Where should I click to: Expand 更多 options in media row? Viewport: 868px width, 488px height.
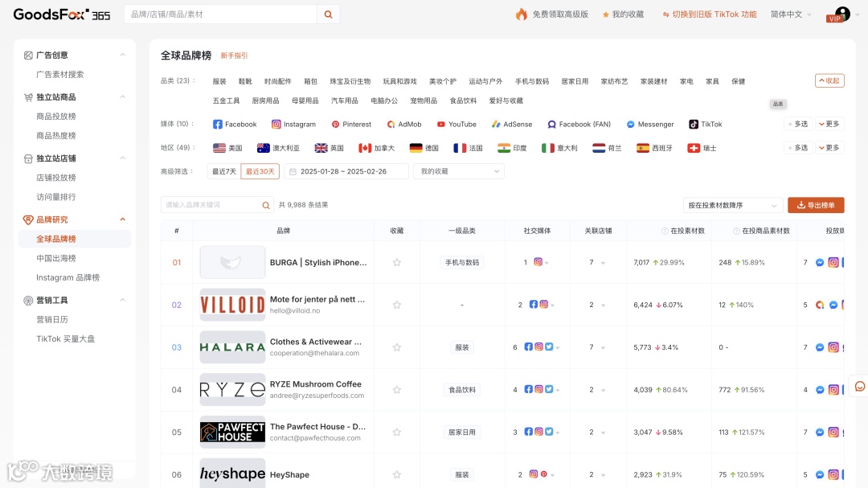click(x=829, y=124)
